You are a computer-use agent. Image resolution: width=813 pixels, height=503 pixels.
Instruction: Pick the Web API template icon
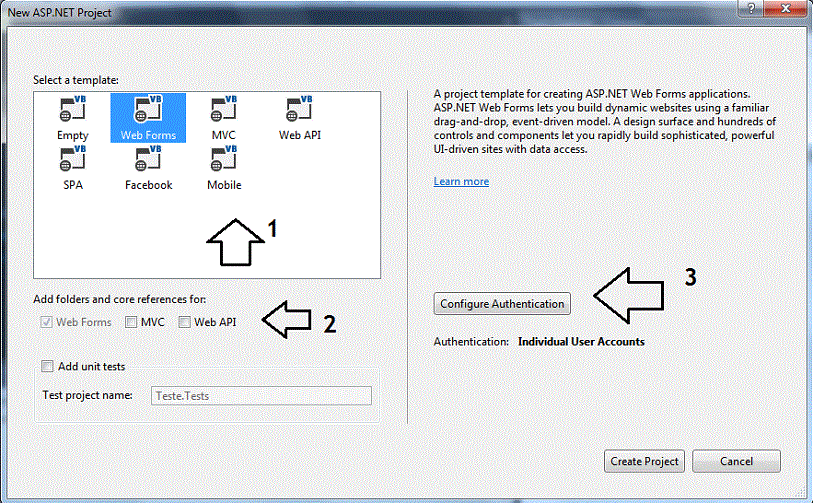click(300, 118)
